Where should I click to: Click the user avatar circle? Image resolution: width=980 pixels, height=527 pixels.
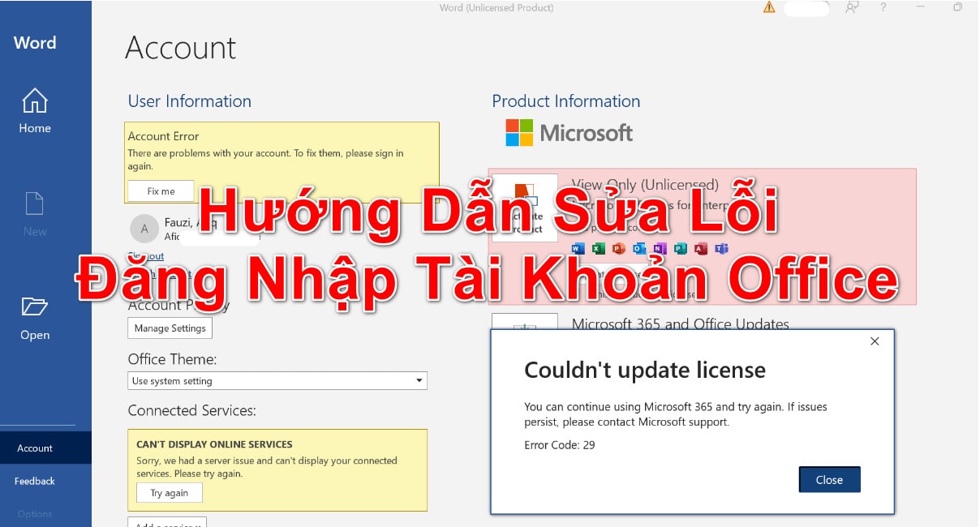coord(144,229)
